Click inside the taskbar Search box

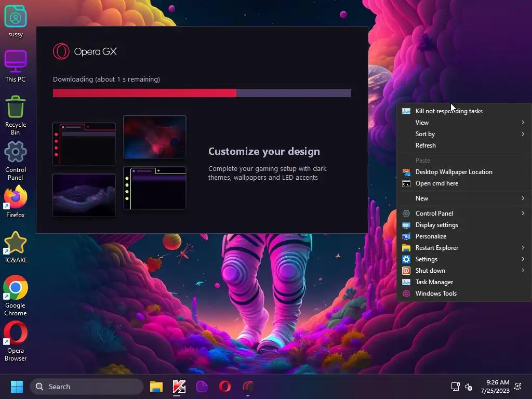[87, 387]
